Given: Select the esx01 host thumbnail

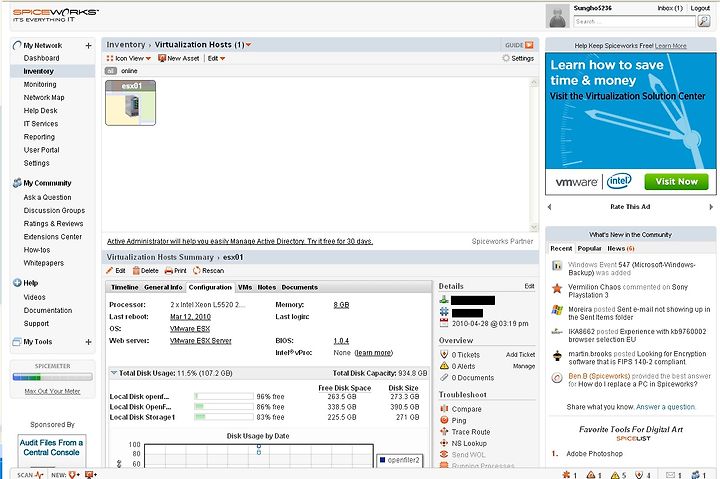Looking at the screenshot, I should (x=131, y=103).
